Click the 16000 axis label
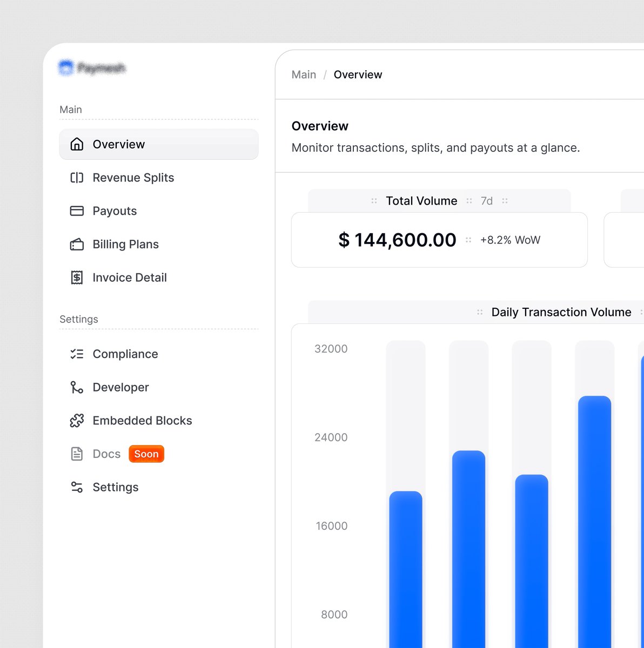This screenshot has width=644, height=648. 332,526
